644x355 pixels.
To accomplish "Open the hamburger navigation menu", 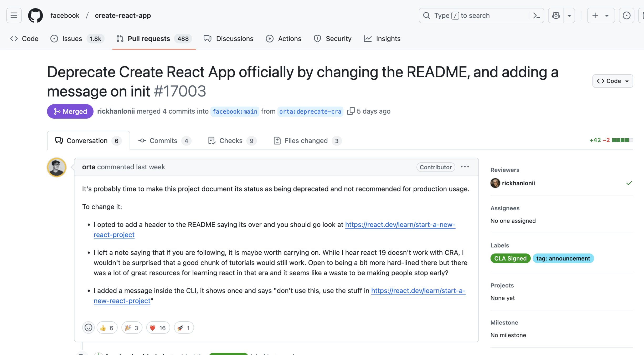I will coord(14,16).
